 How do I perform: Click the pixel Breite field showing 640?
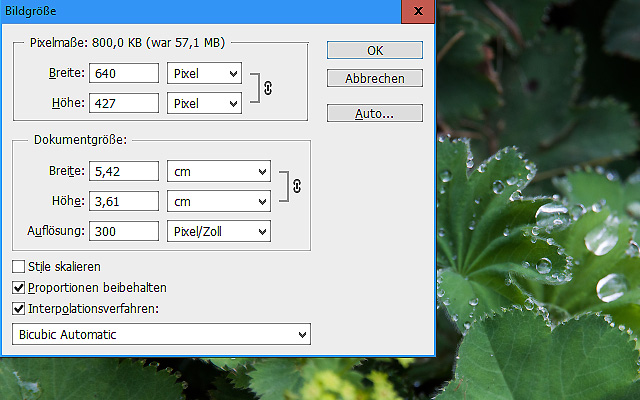click(124, 73)
